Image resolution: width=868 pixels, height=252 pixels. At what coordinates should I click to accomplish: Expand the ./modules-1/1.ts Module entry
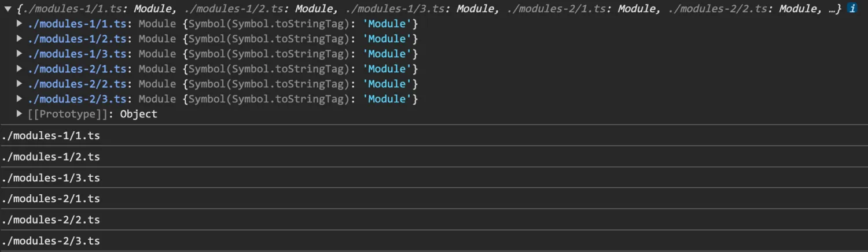click(20, 24)
